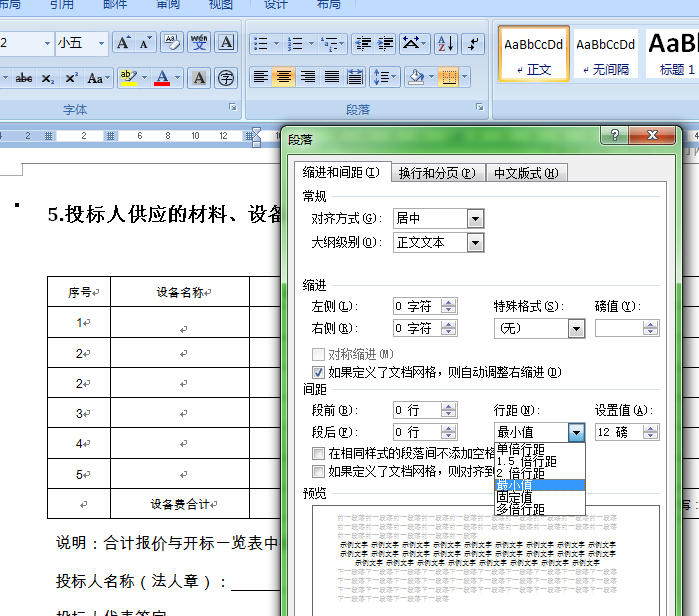
Task: Click the Borders icon
Action: pos(449,78)
